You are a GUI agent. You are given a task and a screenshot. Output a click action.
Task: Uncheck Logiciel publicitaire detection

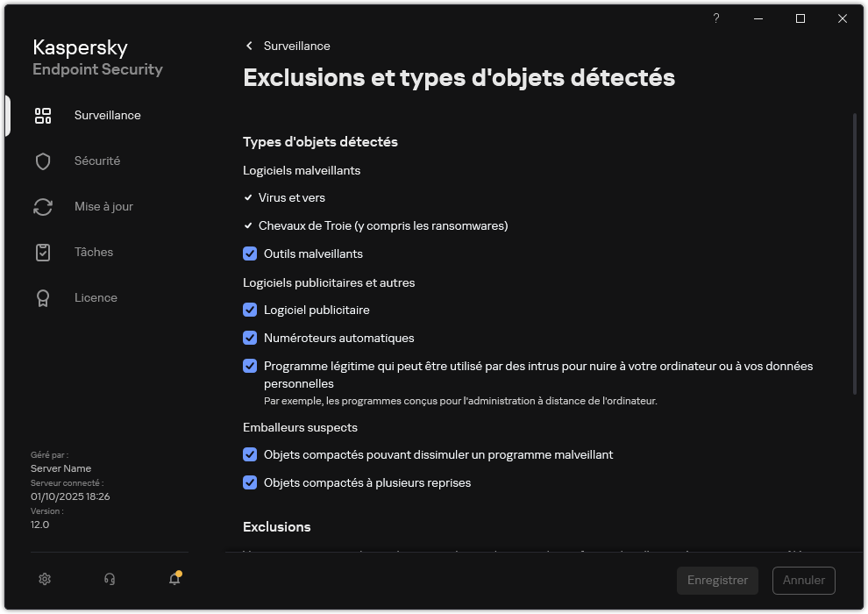point(250,310)
